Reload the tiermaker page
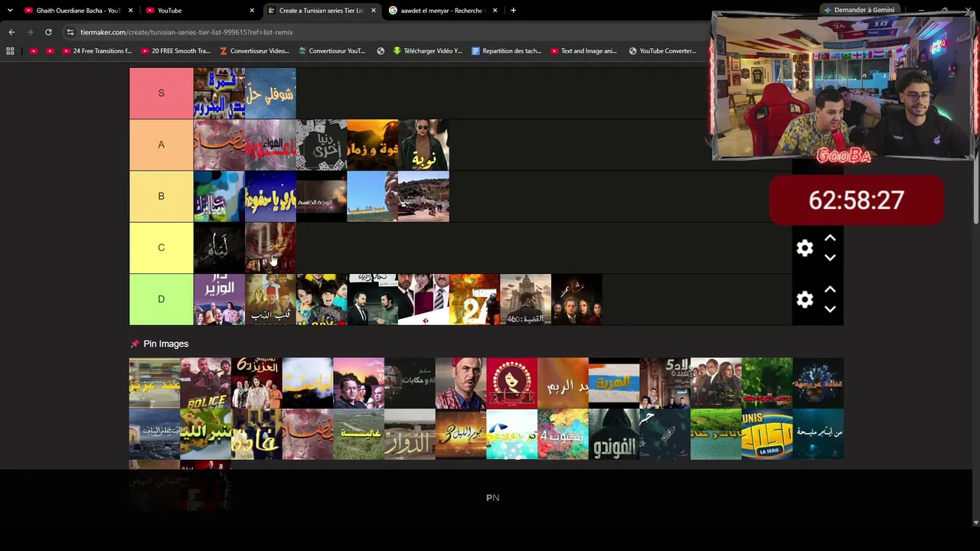 click(x=48, y=32)
